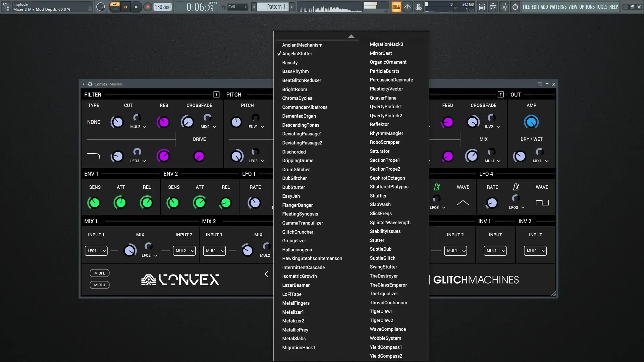Select the GlitchCruncher preset
The width and height of the screenshot is (644, 362).
298,232
